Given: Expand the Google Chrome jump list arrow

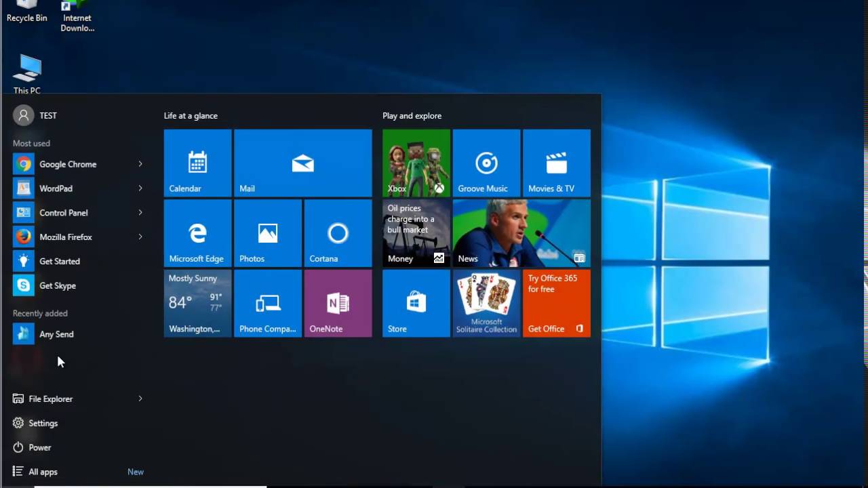Looking at the screenshot, I should (x=140, y=164).
